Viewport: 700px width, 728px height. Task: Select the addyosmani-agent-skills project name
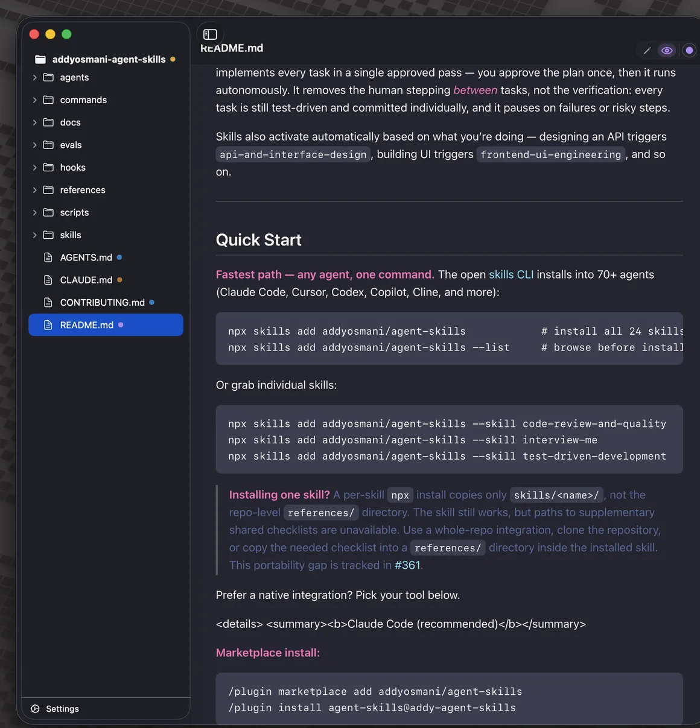pos(109,59)
